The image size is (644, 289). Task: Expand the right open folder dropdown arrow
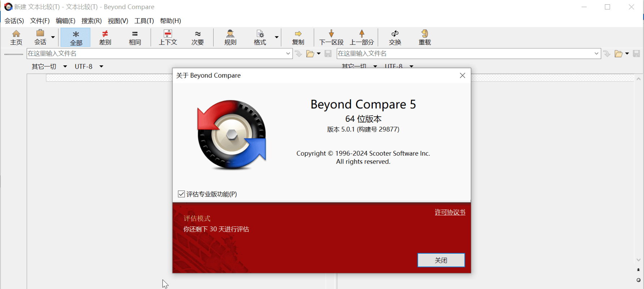(x=627, y=54)
